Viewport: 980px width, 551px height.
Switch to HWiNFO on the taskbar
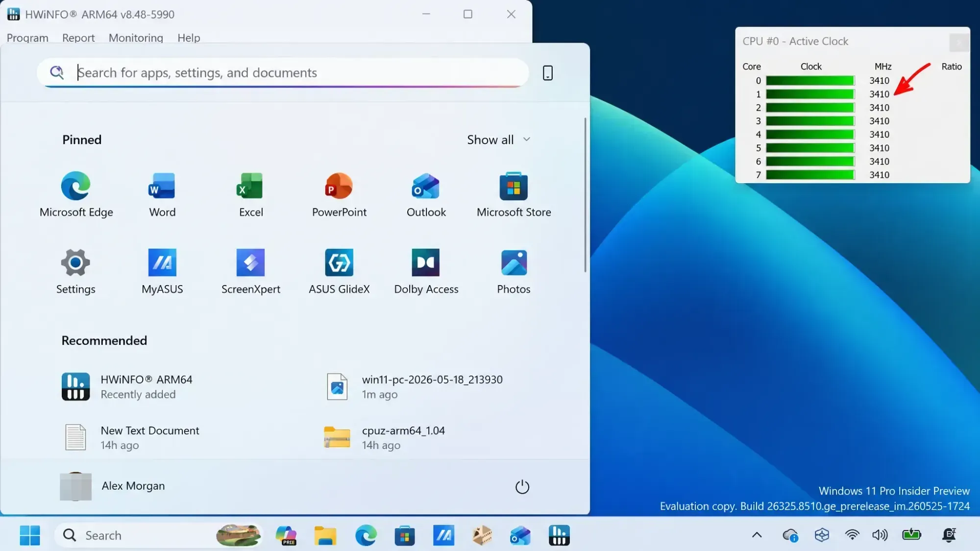pyautogui.click(x=559, y=535)
